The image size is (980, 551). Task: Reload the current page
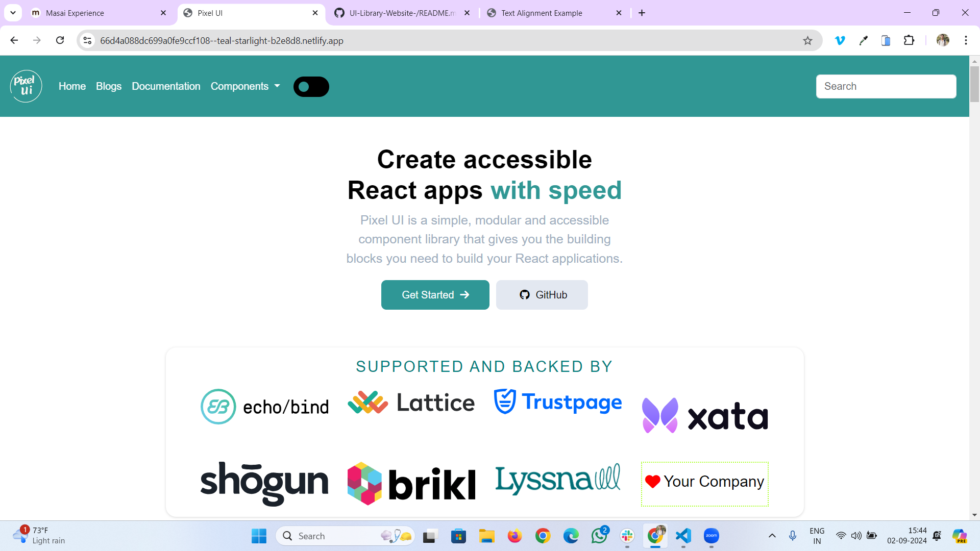(60, 40)
